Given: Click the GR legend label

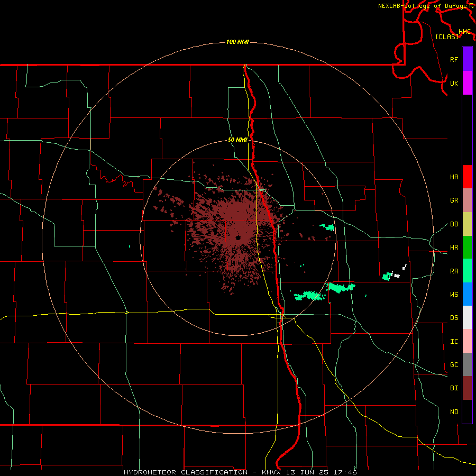Looking at the screenshot, I should (x=454, y=200).
